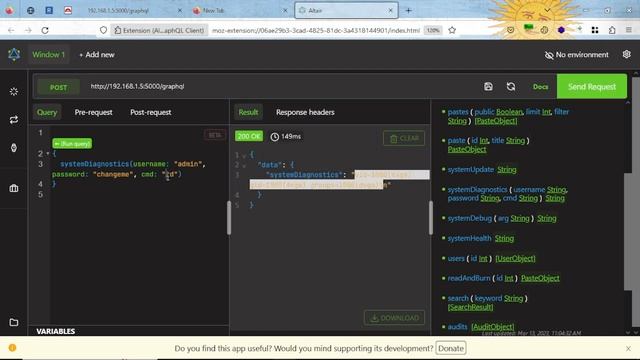Click the response time clock icon
The height and width of the screenshot is (360, 640).
275,137
